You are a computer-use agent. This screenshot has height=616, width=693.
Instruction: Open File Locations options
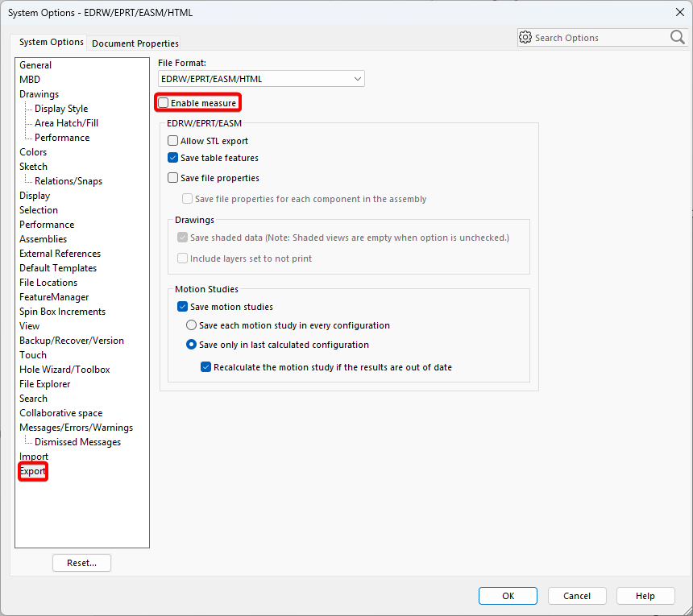coord(48,283)
